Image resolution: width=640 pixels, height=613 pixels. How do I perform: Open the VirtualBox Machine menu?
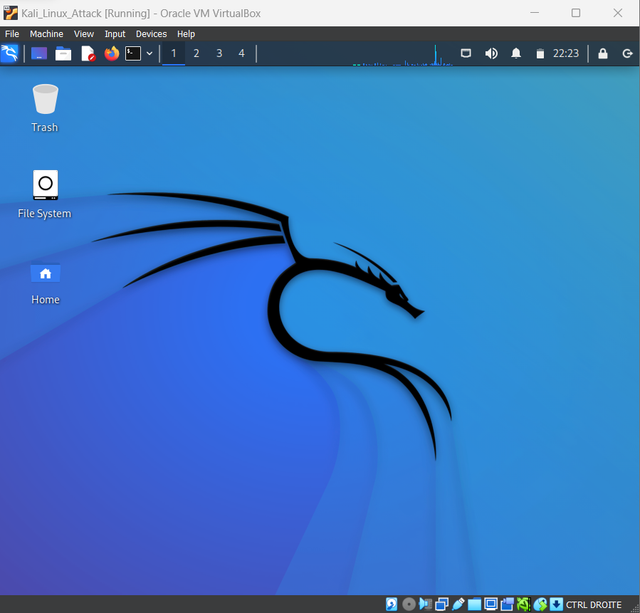[x=47, y=34]
